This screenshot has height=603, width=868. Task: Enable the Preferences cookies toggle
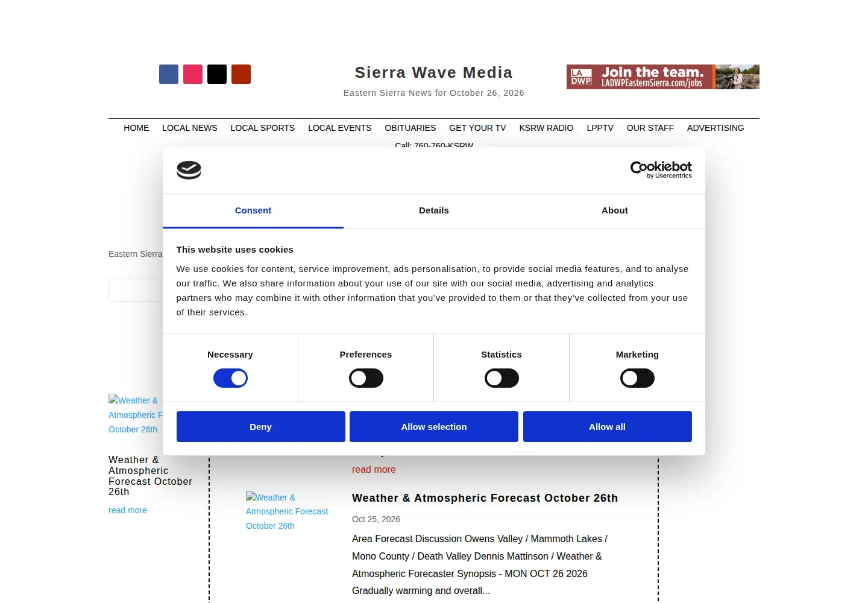(x=366, y=378)
